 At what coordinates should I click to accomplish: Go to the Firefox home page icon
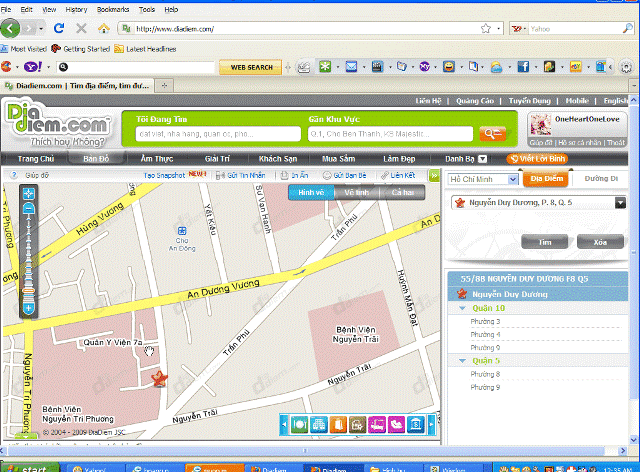pyautogui.click(x=104, y=28)
